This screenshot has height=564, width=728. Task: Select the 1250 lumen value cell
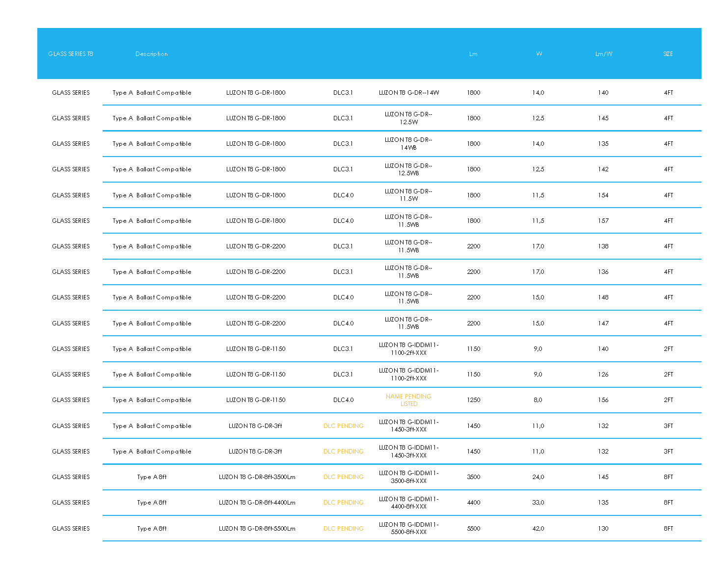473,400
